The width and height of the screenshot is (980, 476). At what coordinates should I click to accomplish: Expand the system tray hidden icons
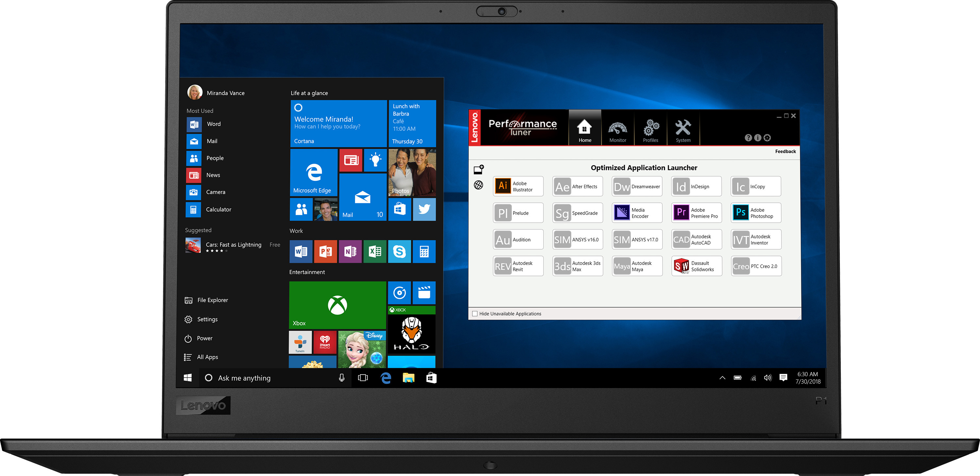click(722, 378)
